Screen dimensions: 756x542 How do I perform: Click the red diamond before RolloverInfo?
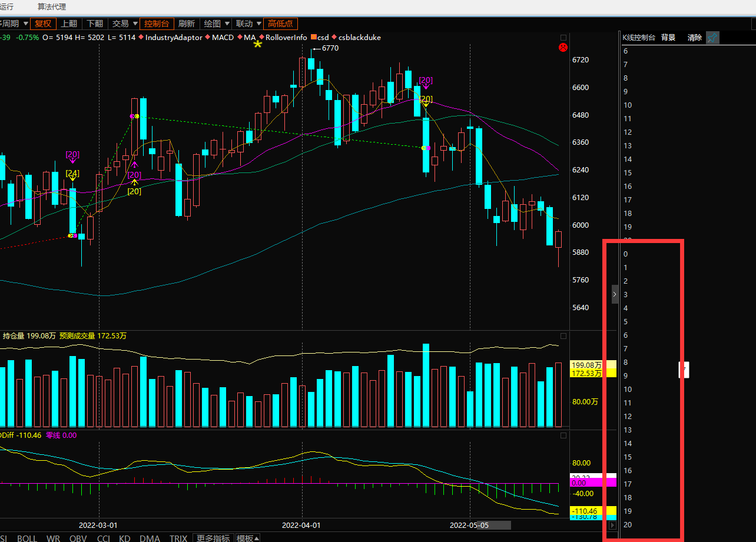261,38
